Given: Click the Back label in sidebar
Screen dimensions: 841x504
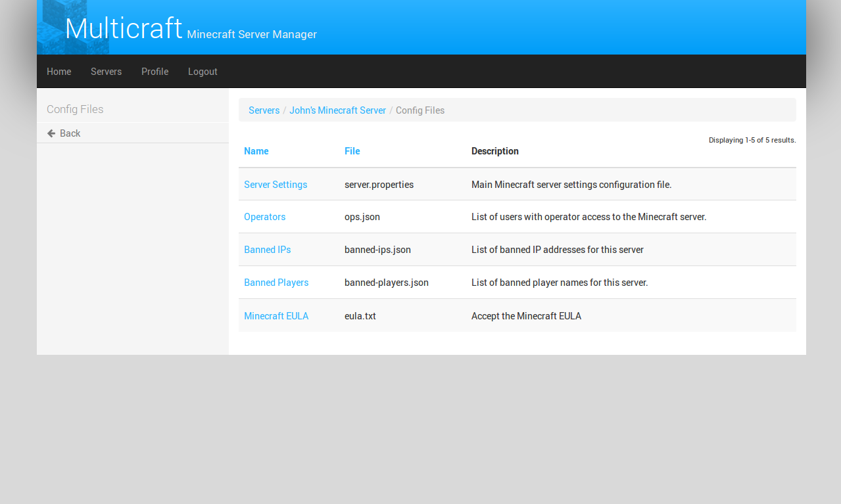Looking at the screenshot, I should pyautogui.click(x=70, y=133).
